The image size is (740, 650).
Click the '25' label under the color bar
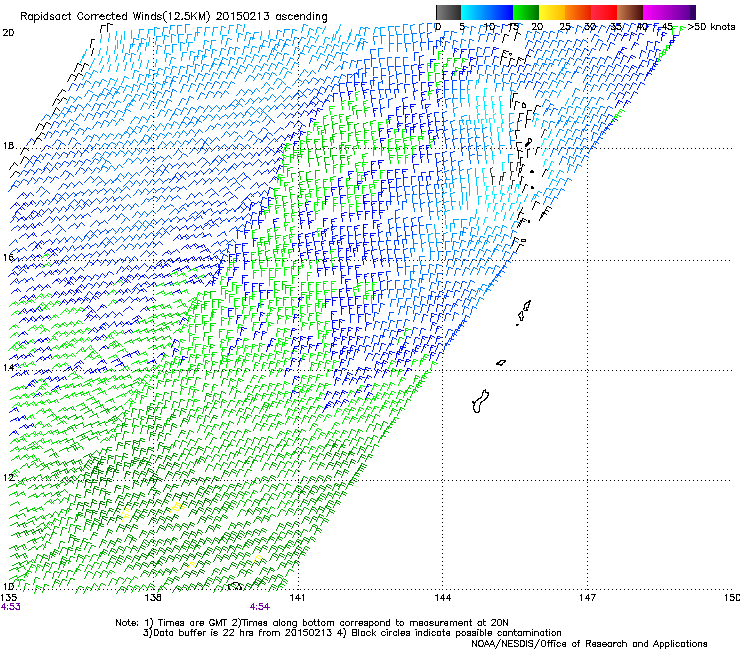pyautogui.click(x=564, y=27)
